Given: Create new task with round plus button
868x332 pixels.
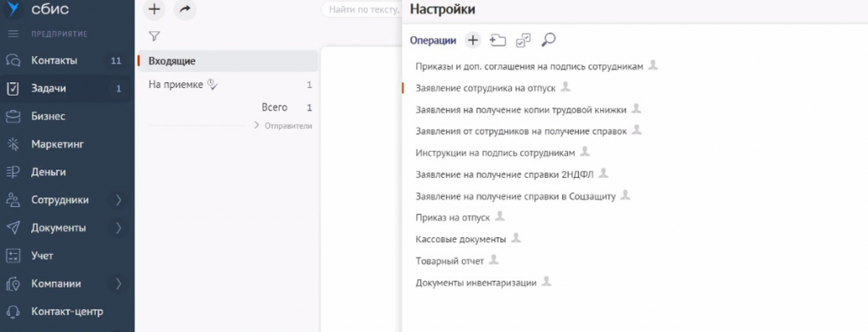Looking at the screenshot, I should [155, 8].
